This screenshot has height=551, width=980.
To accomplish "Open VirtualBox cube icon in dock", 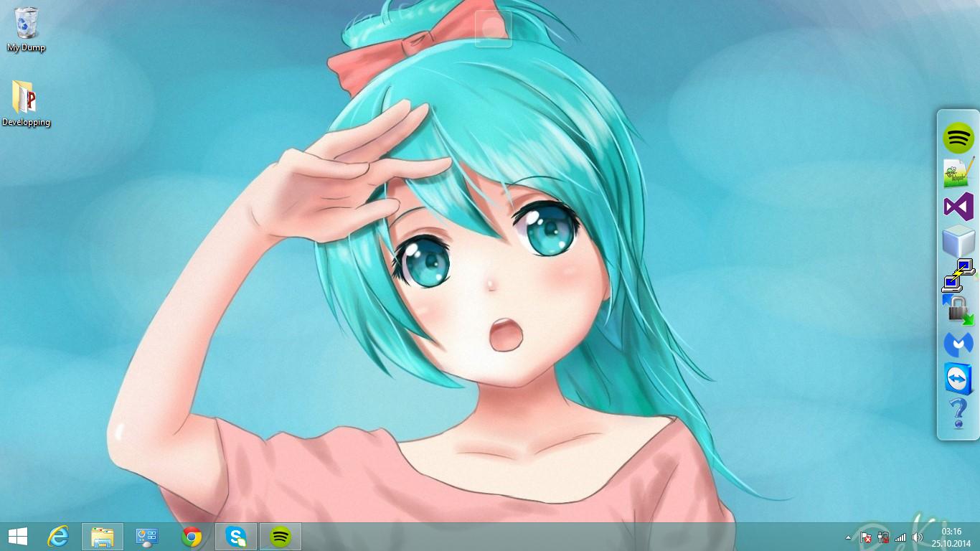I will (958, 242).
